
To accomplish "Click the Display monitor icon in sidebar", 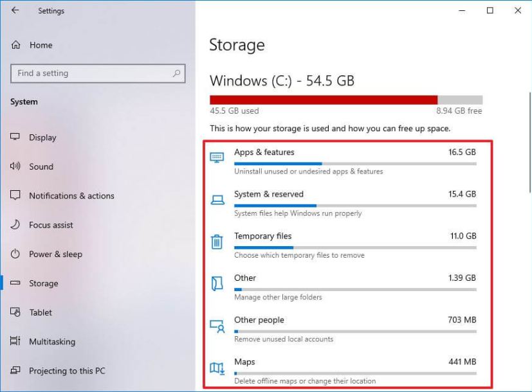I will pyautogui.click(x=14, y=137).
